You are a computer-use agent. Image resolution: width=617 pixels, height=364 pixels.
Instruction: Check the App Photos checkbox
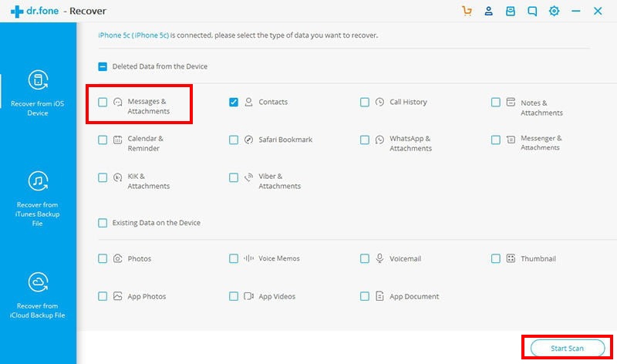tap(103, 296)
